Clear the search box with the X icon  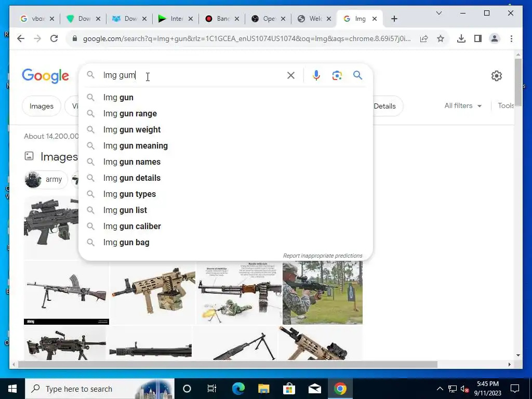coord(291,75)
